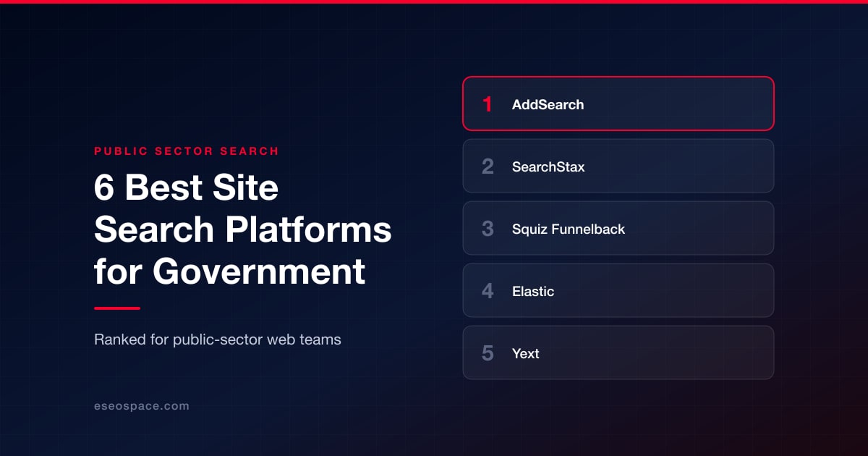Select the AddSearch ranked card
868x456 pixels.
618,104
